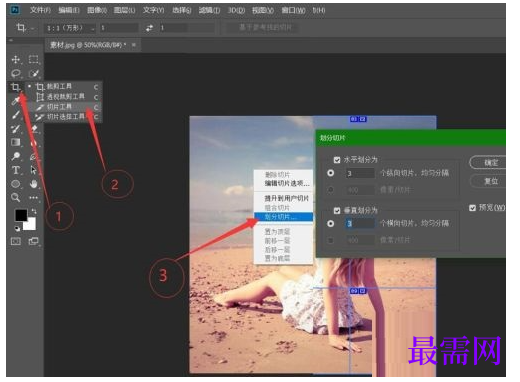The image size is (520, 382).
Task: Select the 个横向切片 evenly spaced radio button
Action: click(331, 223)
